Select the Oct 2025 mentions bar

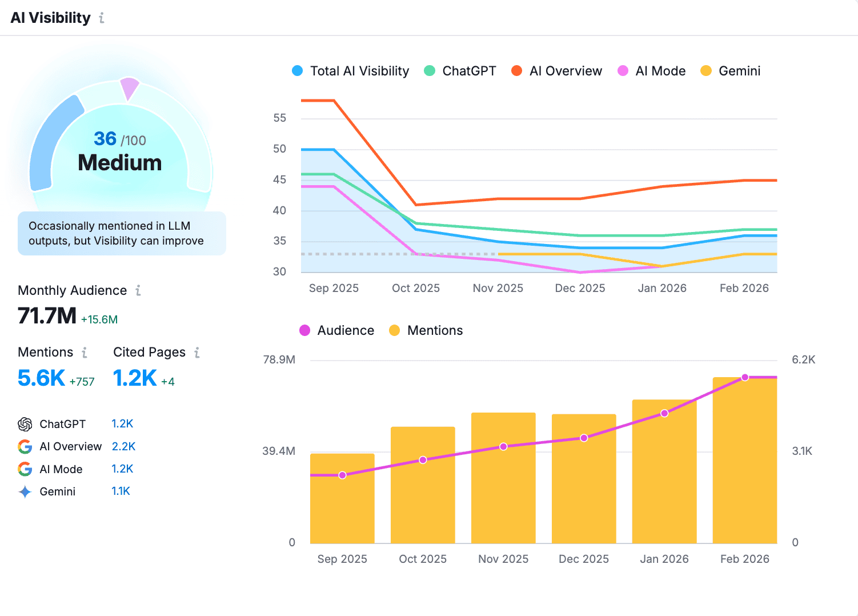[x=423, y=485]
